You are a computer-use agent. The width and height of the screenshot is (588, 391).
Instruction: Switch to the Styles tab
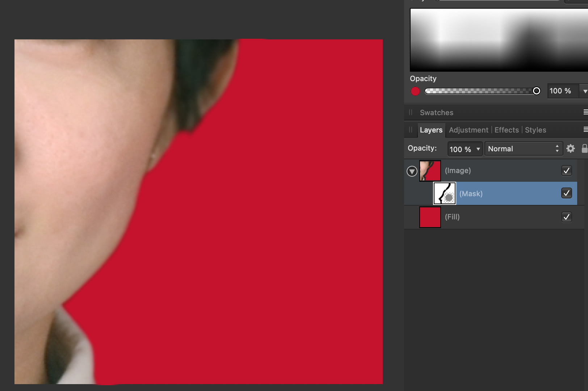coord(535,130)
